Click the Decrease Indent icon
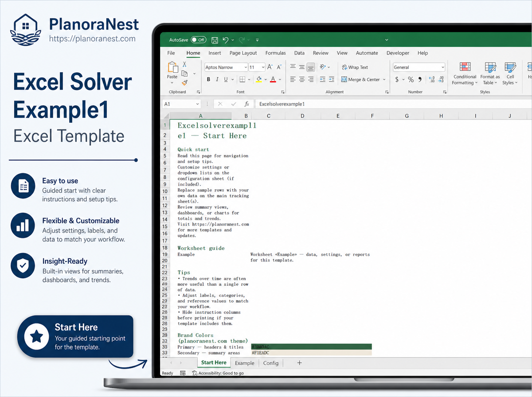532x397 pixels. pyautogui.click(x=322, y=79)
